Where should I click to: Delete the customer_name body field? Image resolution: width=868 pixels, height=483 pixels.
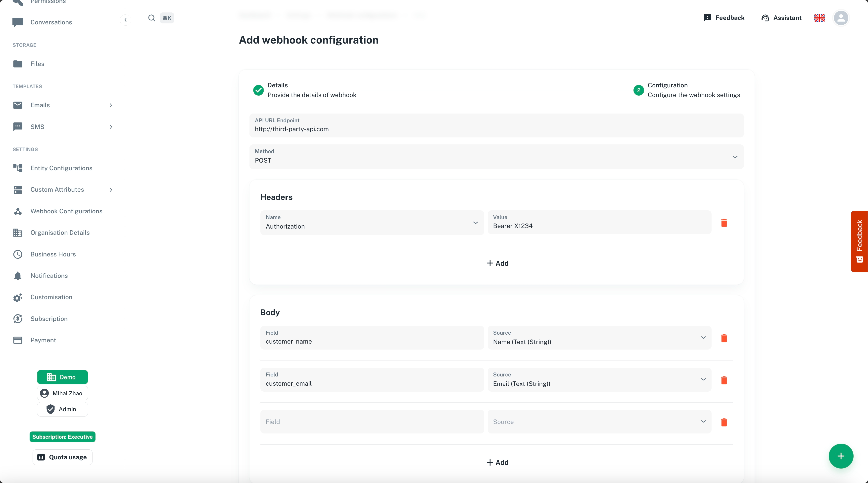pos(724,338)
